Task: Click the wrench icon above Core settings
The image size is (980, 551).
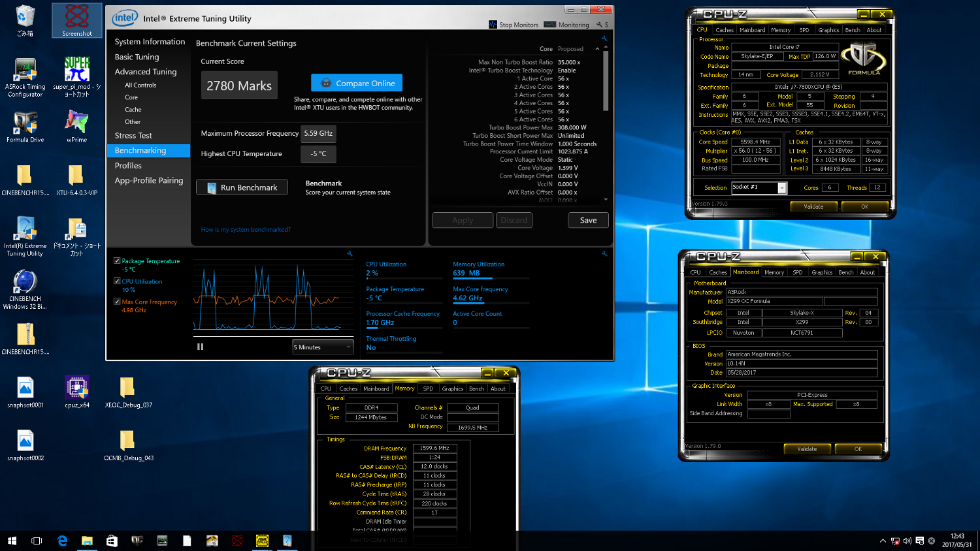Action: coord(604,39)
